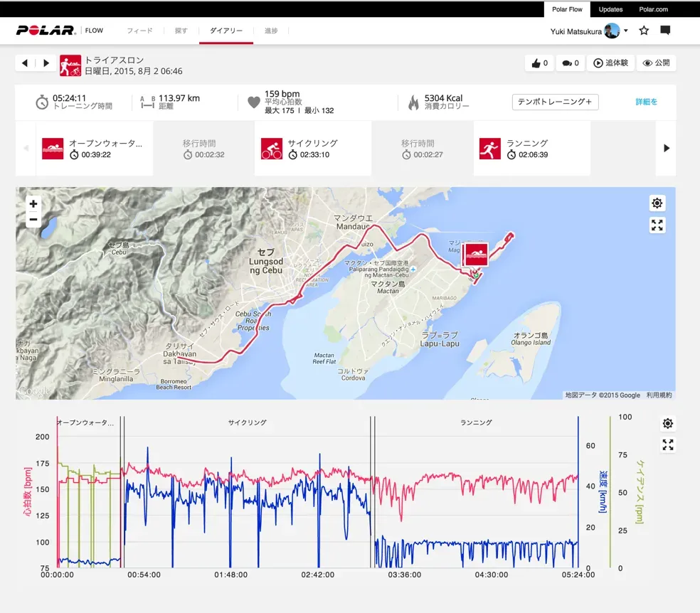Navigate to the next diary entry arrow
Image resolution: width=700 pixels, height=613 pixels.
point(47,63)
